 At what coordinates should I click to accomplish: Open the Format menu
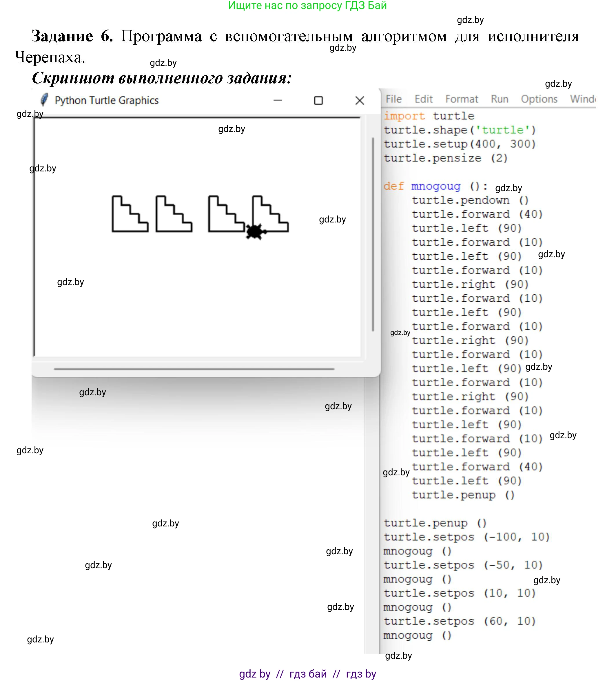(461, 99)
